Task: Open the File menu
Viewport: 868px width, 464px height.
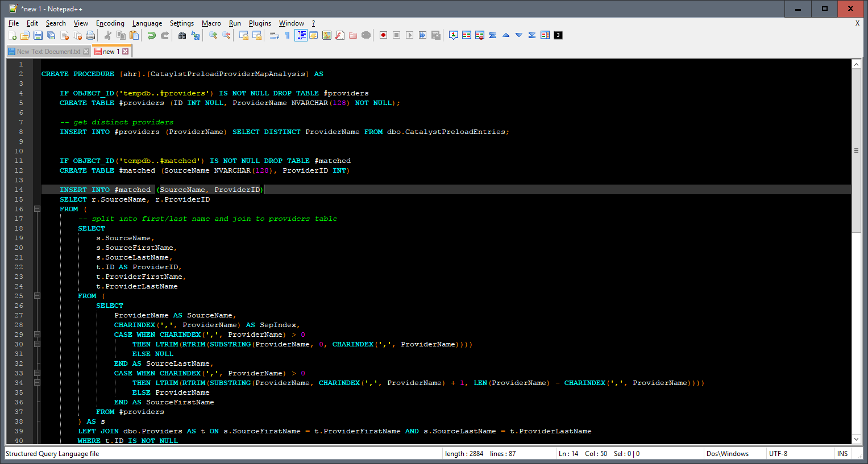Action: pyautogui.click(x=14, y=23)
